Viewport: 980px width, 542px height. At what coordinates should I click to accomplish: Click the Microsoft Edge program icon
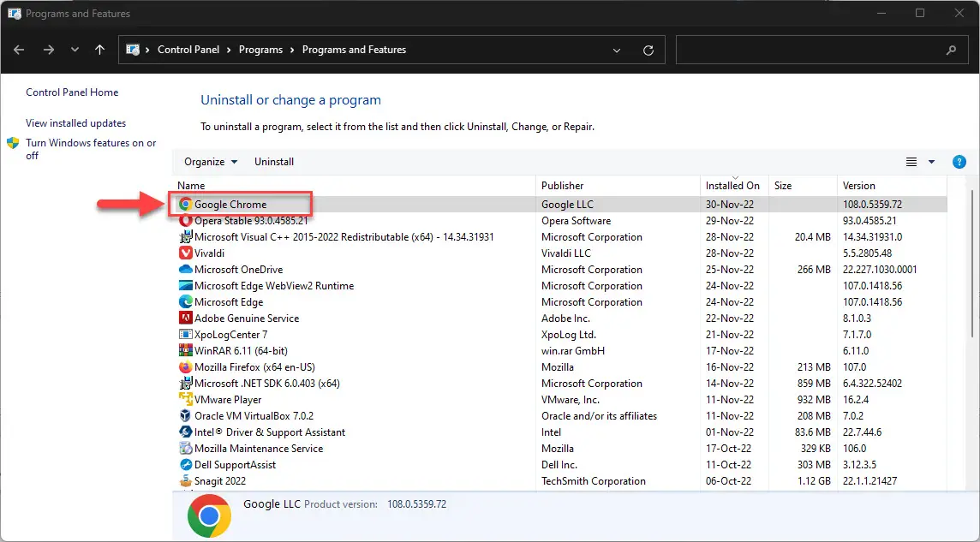click(185, 302)
